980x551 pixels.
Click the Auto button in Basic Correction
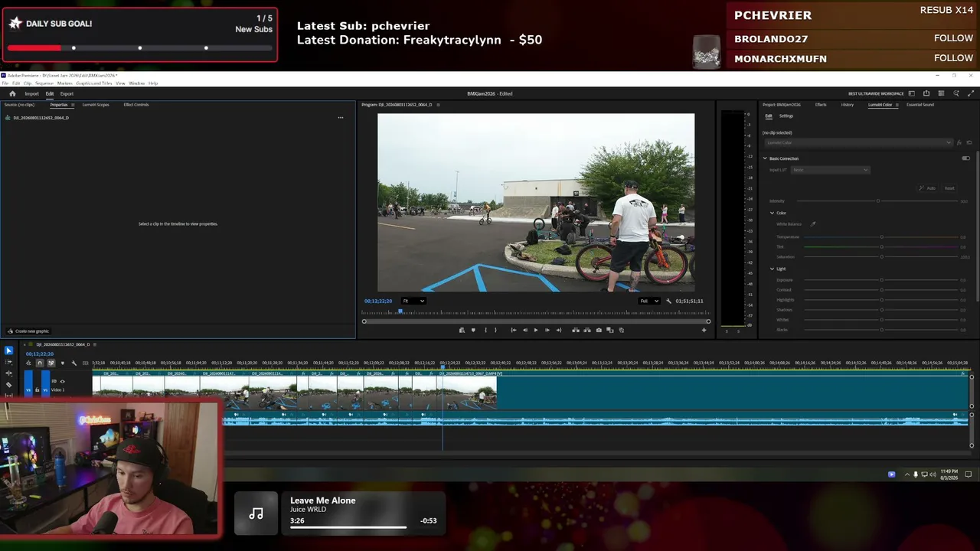928,188
